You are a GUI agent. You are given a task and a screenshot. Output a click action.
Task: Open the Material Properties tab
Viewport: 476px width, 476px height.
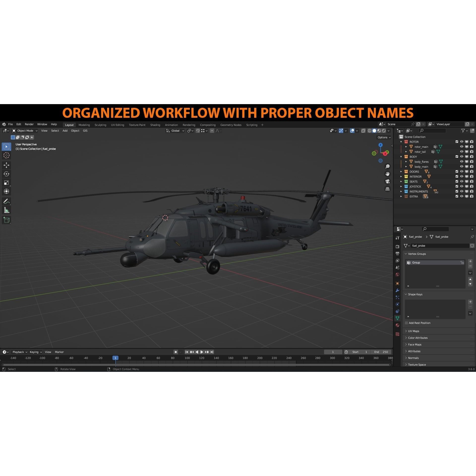click(x=397, y=325)
